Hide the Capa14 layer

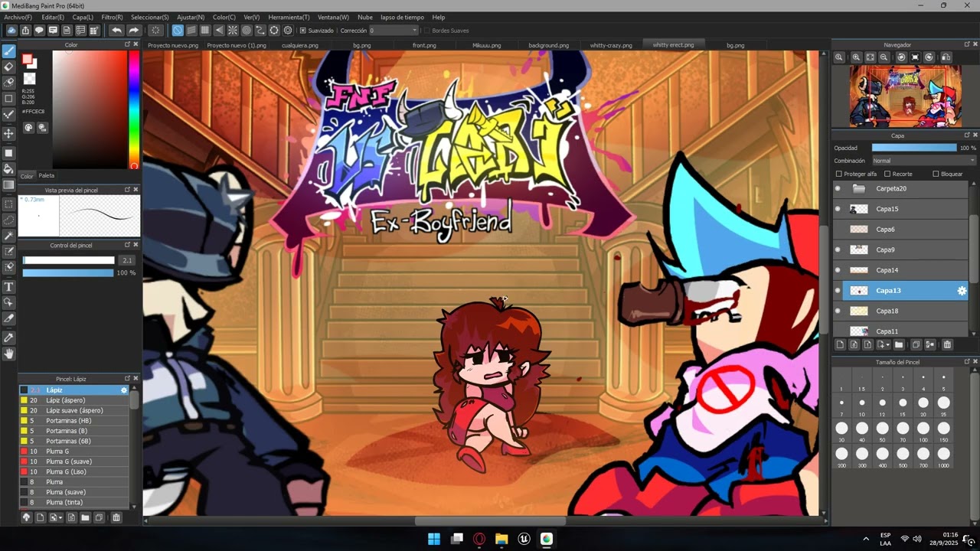(838, 270)
